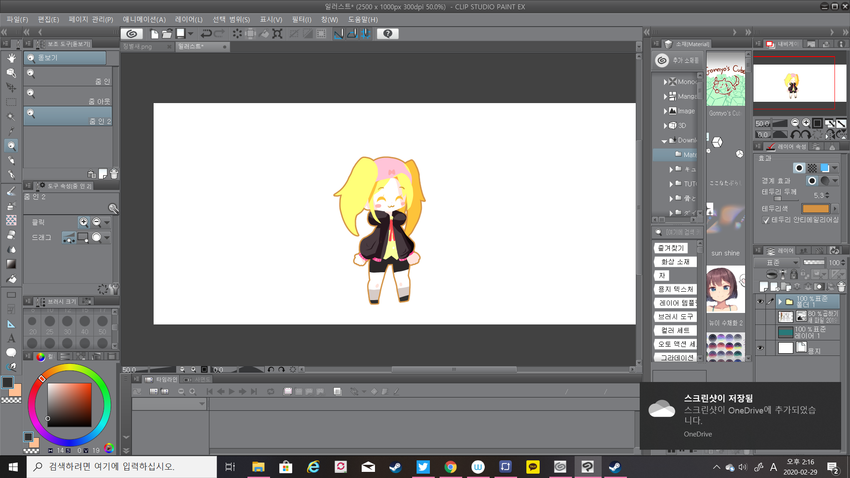Screen dimensions: 850x478
Task: Click the Undo arrow in command bar
Action: (x=206, y=34)
